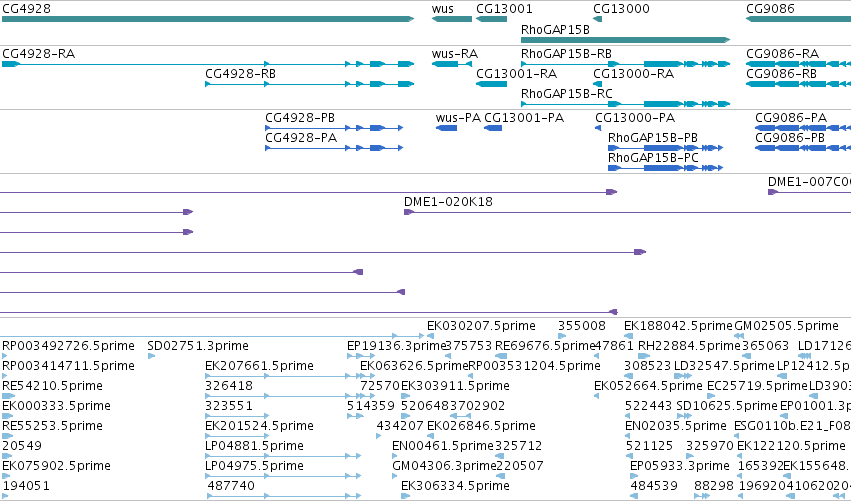Open the CG13001-RA transcript label
This screenshot has height=501, width=851.
click(x=517, y=74)
